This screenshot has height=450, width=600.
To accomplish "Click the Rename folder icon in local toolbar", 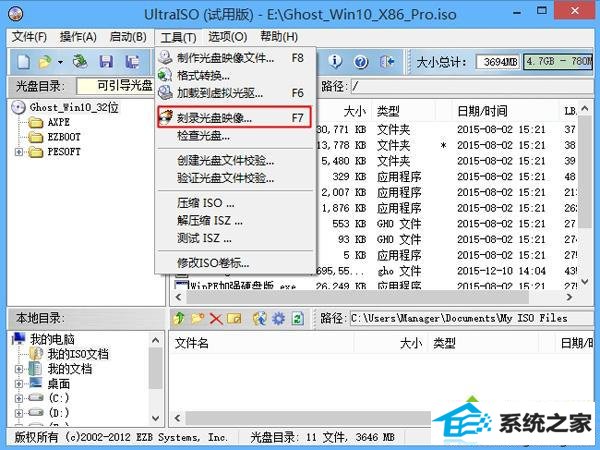I will tap(235, 318).
